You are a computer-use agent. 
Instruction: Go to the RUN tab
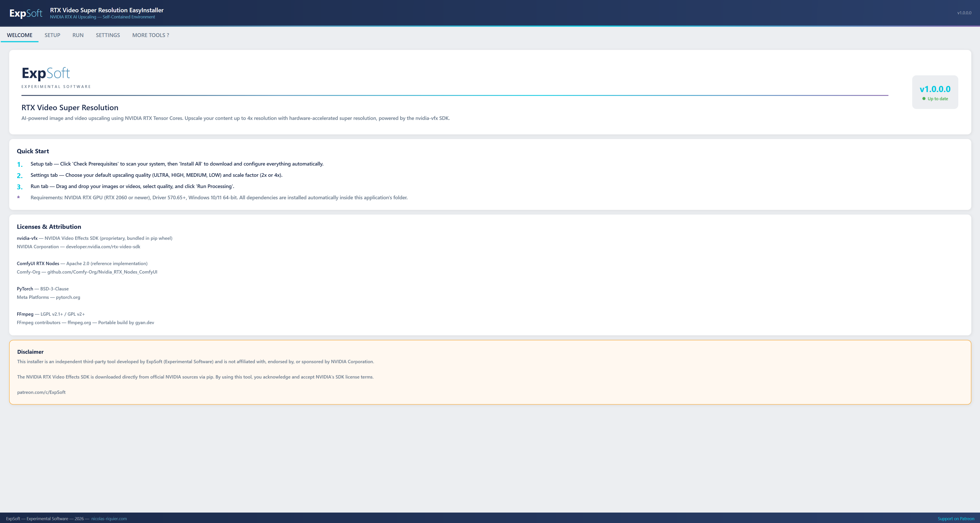[x=78, y=35]
